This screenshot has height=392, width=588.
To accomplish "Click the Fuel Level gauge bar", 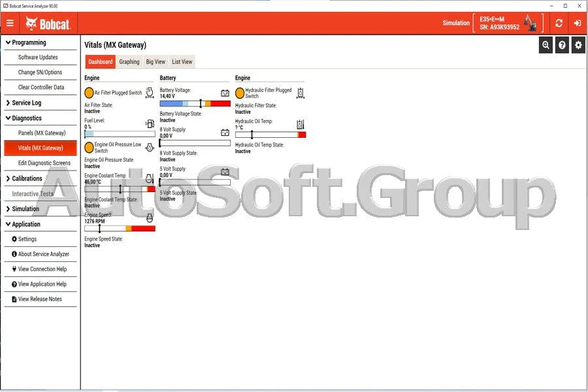I will (x=120, y=134).
